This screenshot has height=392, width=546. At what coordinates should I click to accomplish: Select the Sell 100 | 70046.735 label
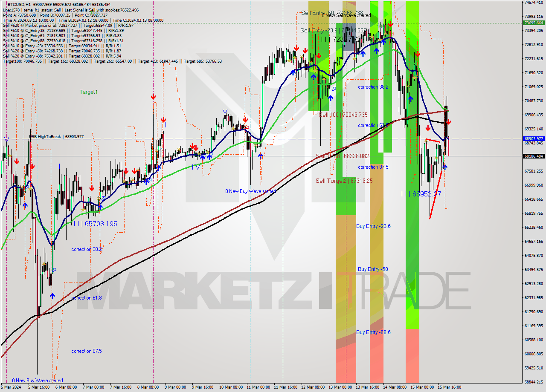(343, 115)
